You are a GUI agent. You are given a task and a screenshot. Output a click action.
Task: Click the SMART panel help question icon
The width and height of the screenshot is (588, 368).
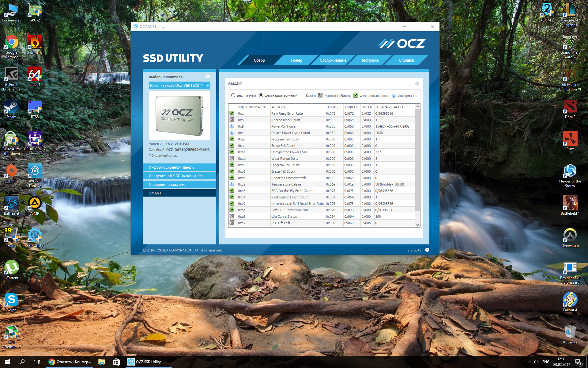(417, 84)
